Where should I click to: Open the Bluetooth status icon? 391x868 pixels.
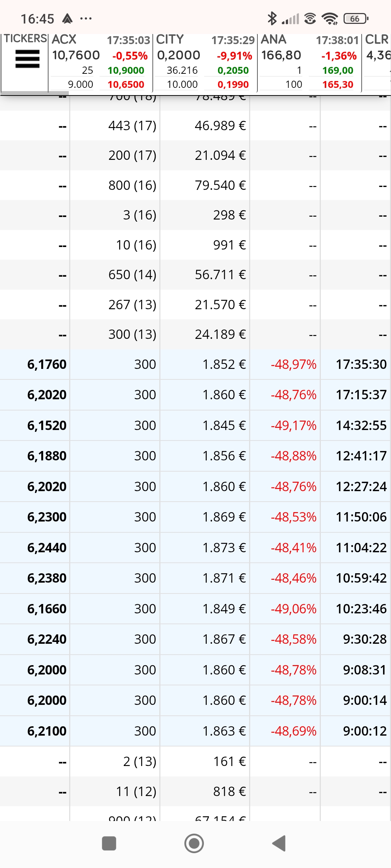coord(272,18)
